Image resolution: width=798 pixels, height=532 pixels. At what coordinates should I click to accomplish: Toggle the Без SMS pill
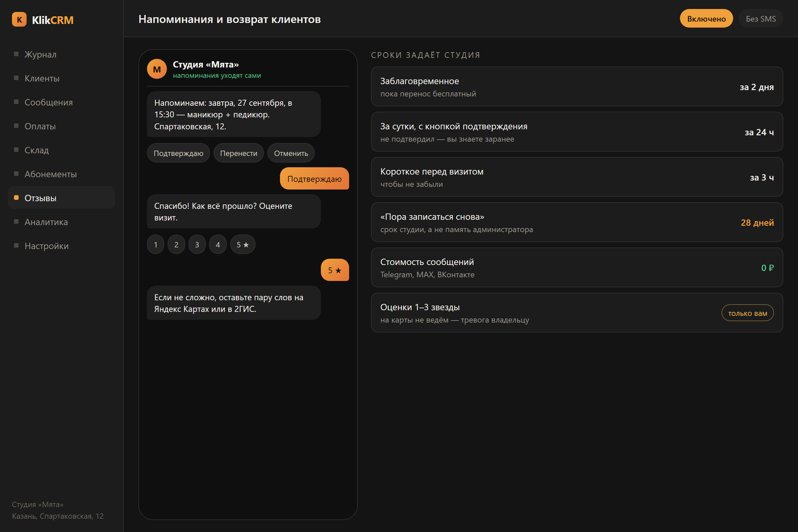click(761, 19)
